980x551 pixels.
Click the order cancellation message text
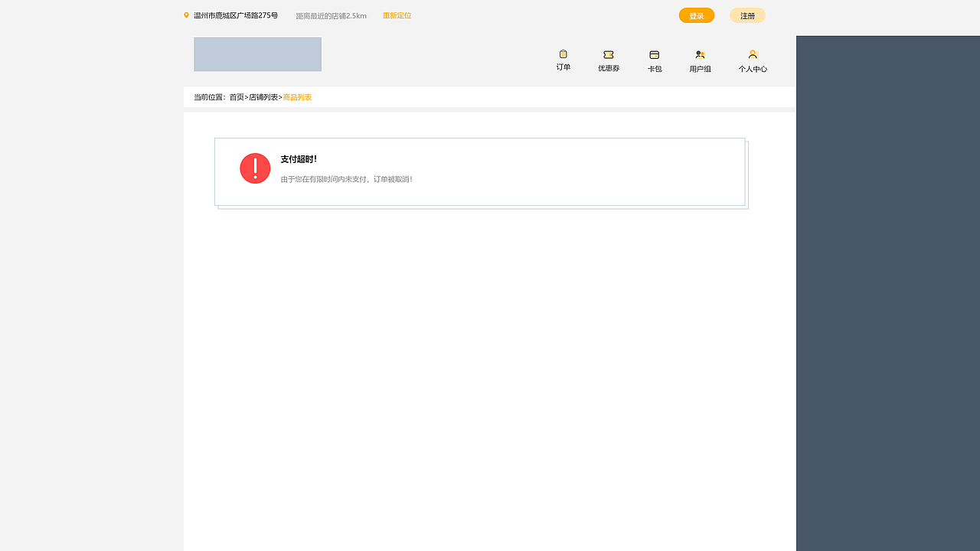(x=346, y=179)
